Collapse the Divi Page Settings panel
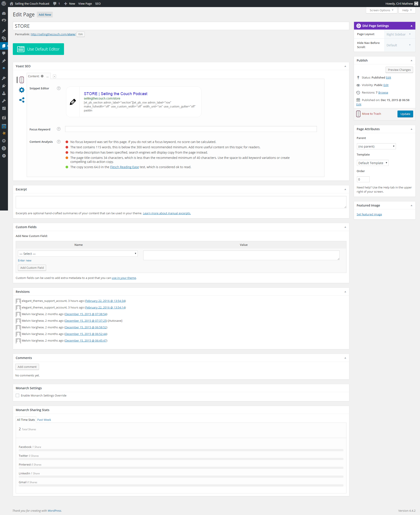Viewport: 420px width, 515px height. click(411, 26)
